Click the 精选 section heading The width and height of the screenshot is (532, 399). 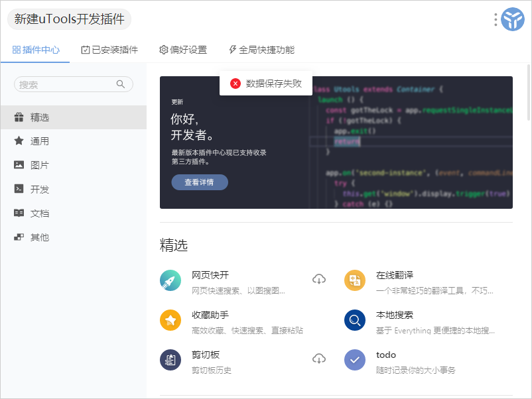point(174,245)
